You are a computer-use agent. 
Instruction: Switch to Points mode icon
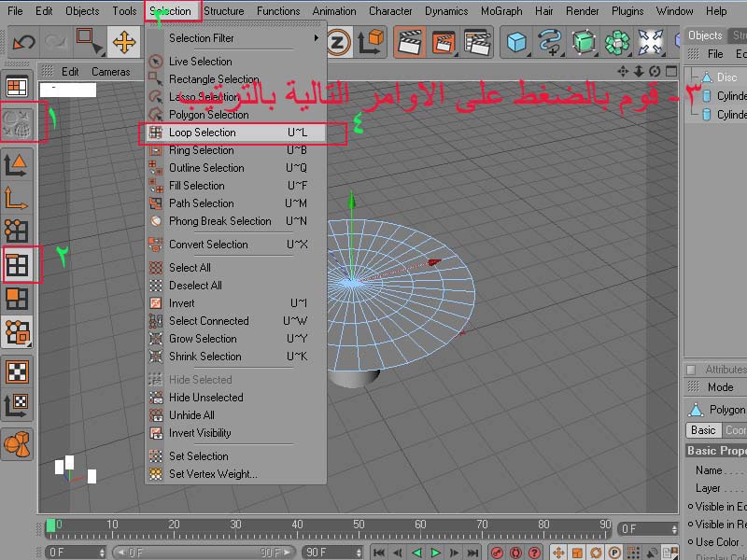click(17, 231)
